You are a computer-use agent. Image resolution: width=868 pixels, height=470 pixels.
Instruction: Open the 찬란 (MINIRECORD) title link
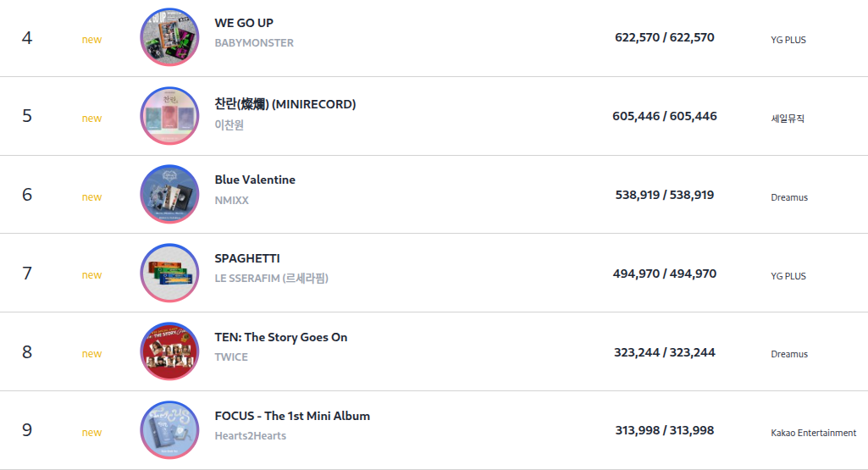(285, 104)
